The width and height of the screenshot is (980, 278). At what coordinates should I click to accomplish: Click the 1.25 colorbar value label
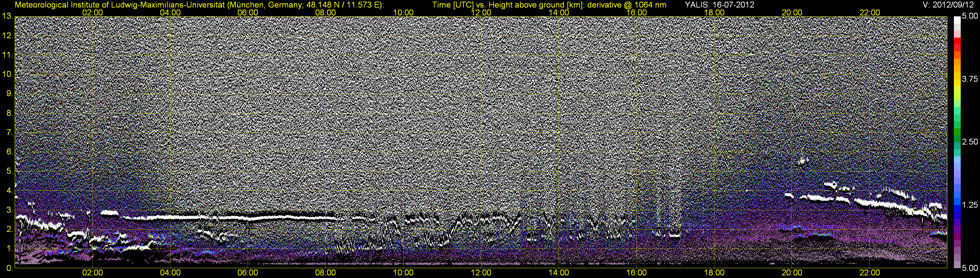[x=970, y=205]
